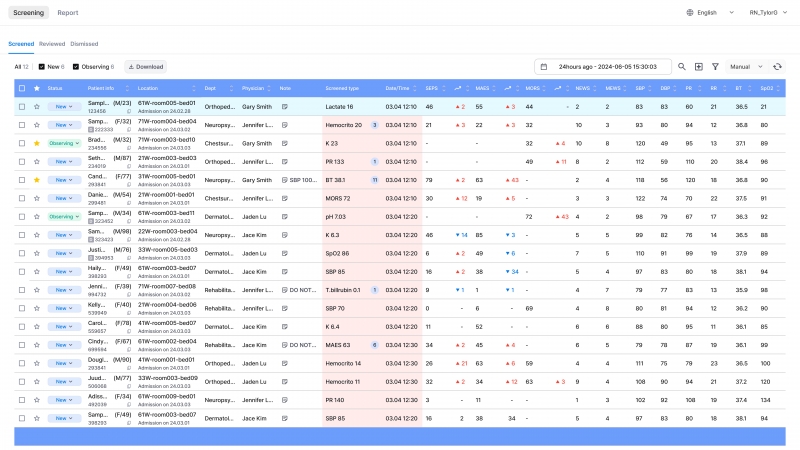Image resolution: width=800 pixels, height=450 pixels.
Task: Click the search magnifier icon
Action: pyautogui.click(x=682, y=67)
